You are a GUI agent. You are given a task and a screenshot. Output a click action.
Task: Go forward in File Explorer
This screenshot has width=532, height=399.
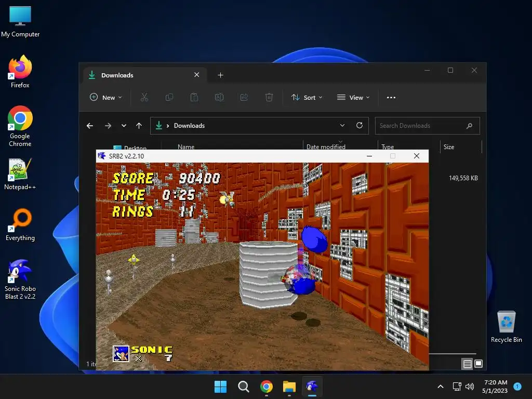point(108,126)
